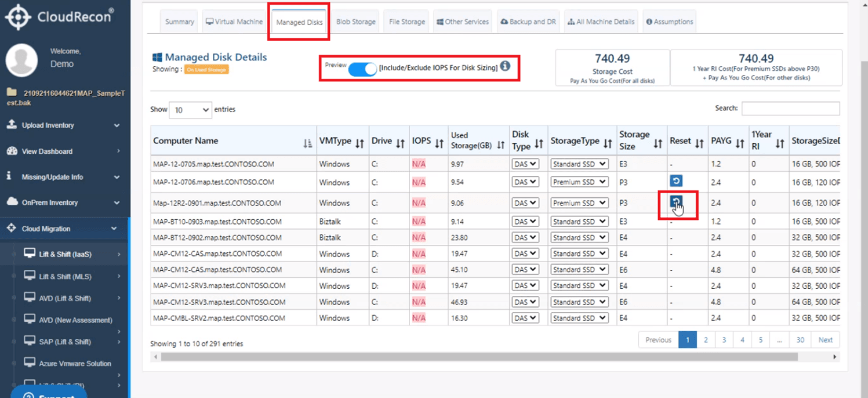868x398 pixels.
Task: Jump to page 30 of the table
Action: (800, 340)
